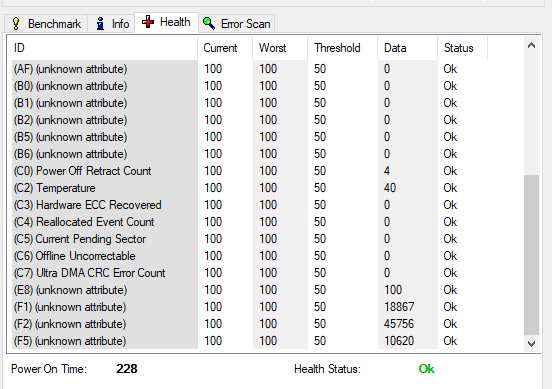Select the (B1) unknown attribute row

pos(250,103)
